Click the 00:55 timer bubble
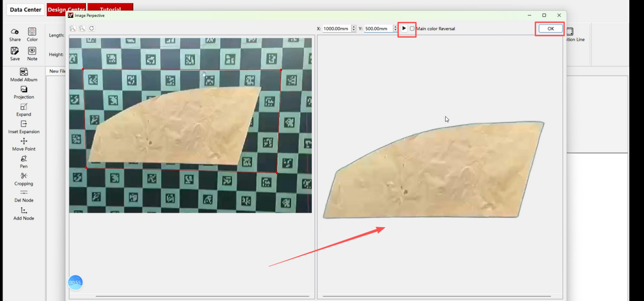644x301 pixels. click(75, 282)
